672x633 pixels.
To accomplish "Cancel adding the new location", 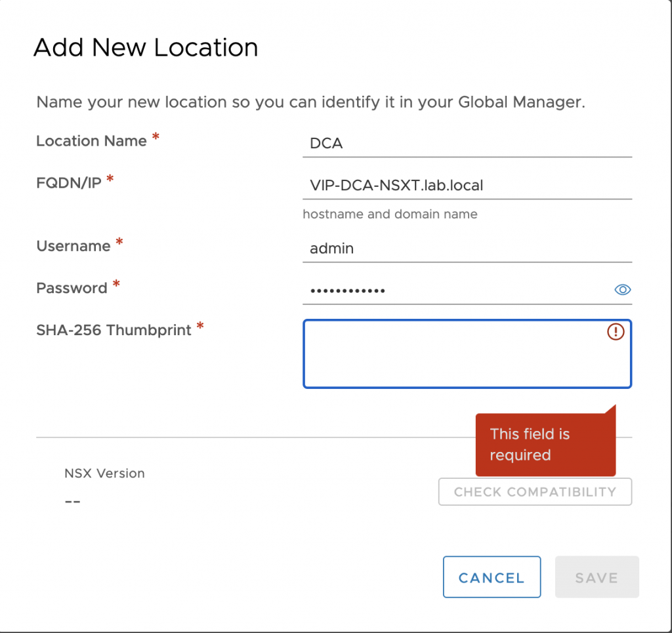I will tap(492, 577).
